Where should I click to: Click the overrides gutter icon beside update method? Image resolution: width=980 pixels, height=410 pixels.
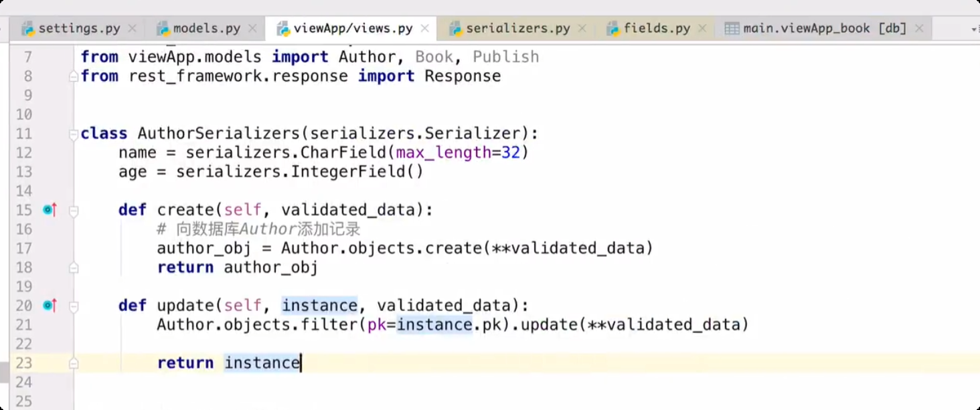pos(50,306)
